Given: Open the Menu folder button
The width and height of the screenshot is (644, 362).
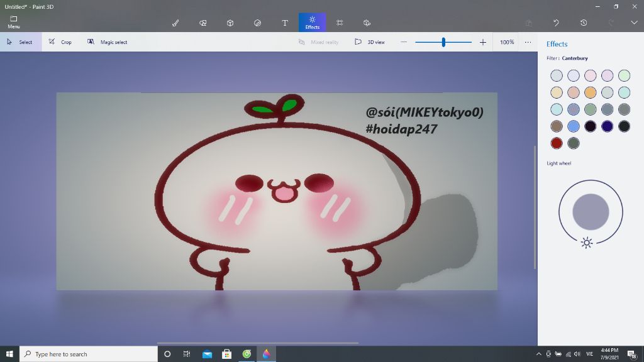Looking at the screenshot, I should [x=14, y=22].
